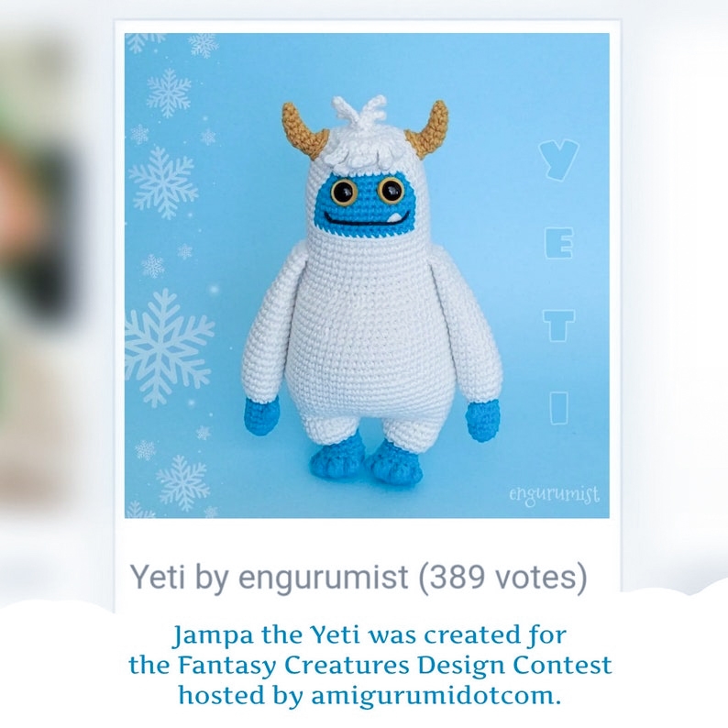The height and width of the screenshot is (728, 728).
Task: Click the yeti's left golden horn
Action: pyautogui.click(x=303, y=129)
